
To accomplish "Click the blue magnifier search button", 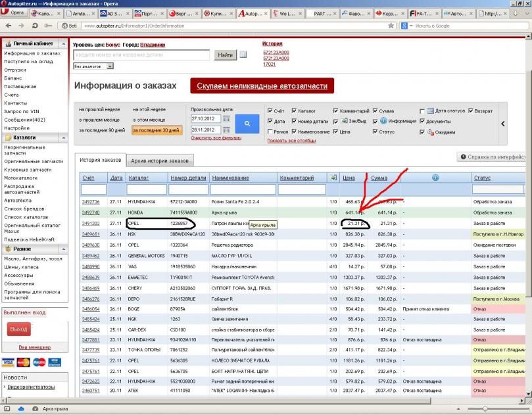I will coord(247,124).
